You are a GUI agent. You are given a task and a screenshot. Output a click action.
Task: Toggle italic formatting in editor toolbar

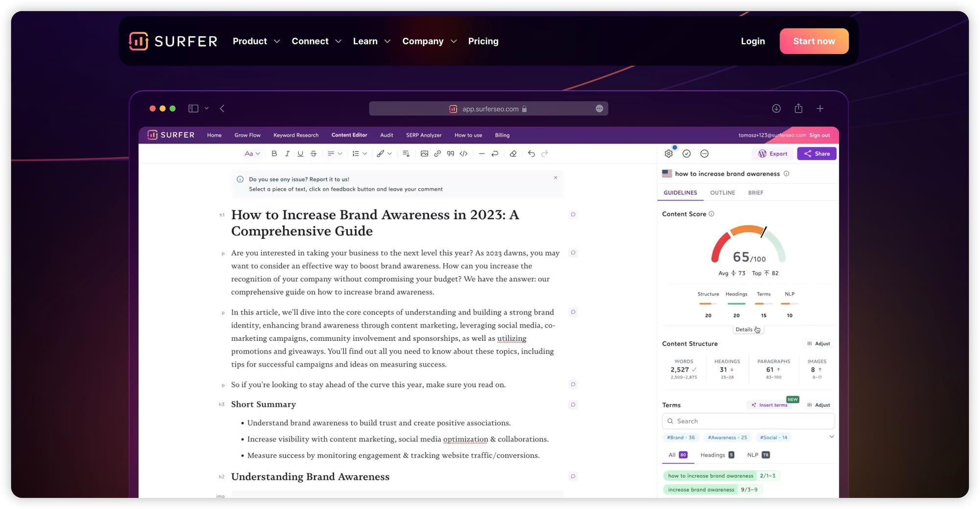(x=287, y=154)
